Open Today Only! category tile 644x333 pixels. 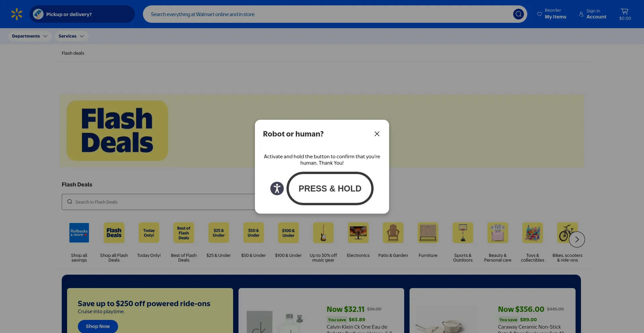tap(149, 240)
